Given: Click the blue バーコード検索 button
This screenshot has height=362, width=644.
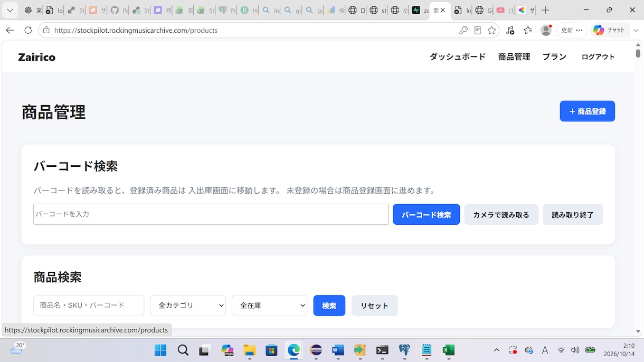Looking at the screenshot, I should [427, 215].
